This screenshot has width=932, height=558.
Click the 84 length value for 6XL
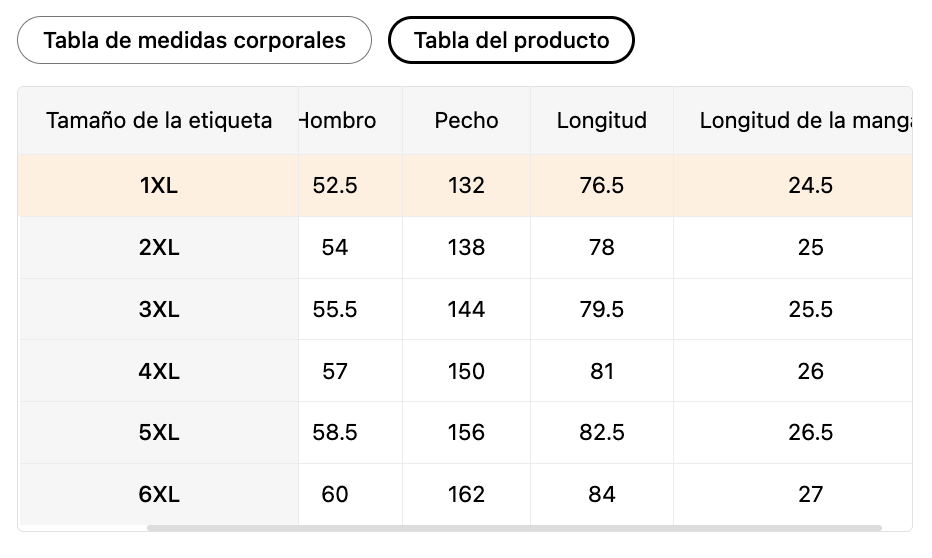click(602, 494)
